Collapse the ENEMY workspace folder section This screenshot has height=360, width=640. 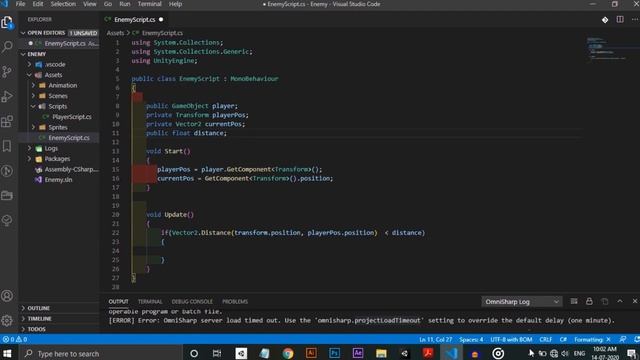point(23,54)
